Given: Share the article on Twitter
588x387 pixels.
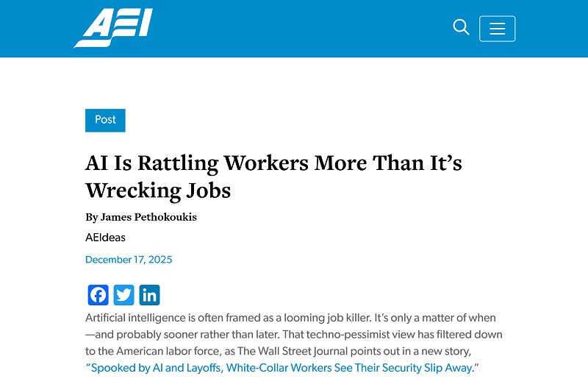Looking at the screenshot, I should [x=123, y=295].
